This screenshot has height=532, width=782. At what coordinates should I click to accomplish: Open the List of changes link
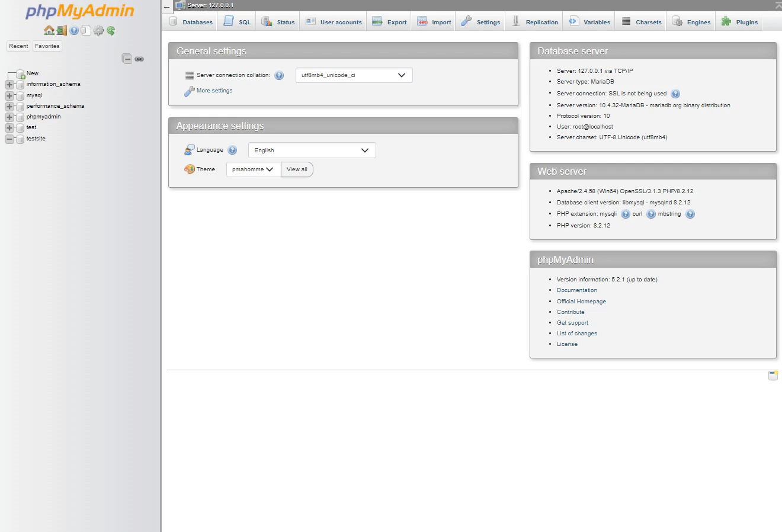click(x=577, y=334)
